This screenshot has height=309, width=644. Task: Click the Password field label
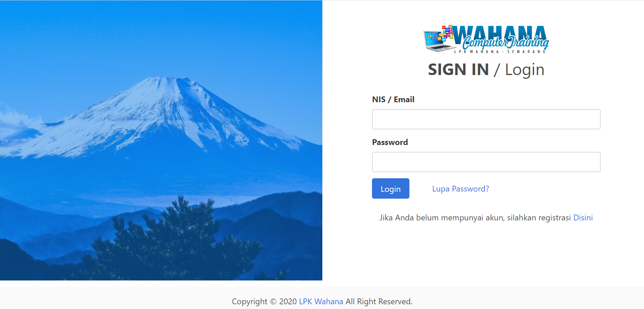click(390, 142)
